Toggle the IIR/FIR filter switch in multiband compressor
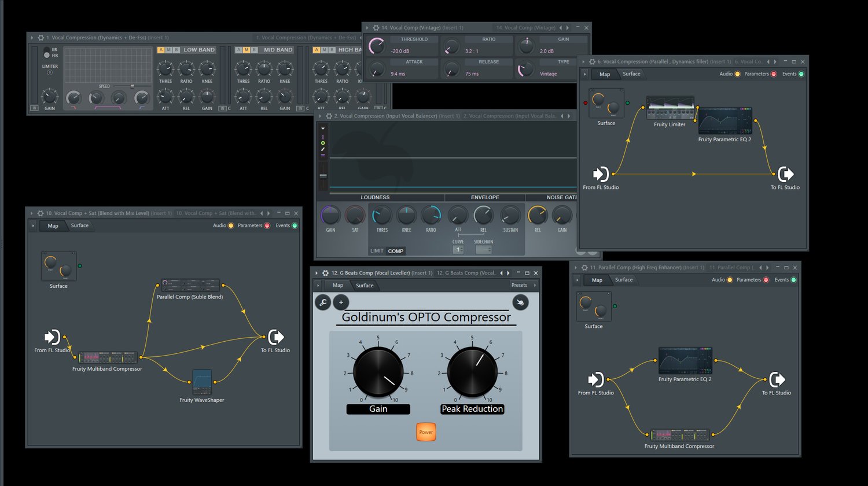 pos(47,53)
